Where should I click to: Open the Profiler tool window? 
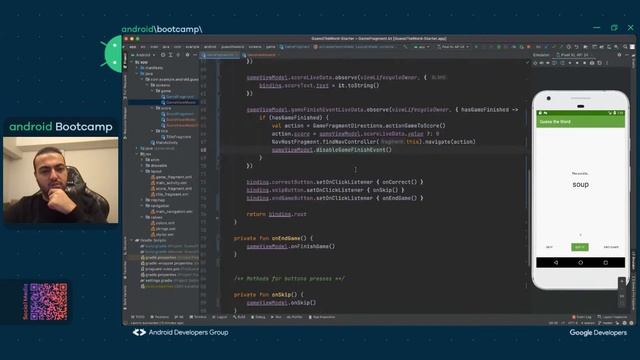click(x=295, y=317)
